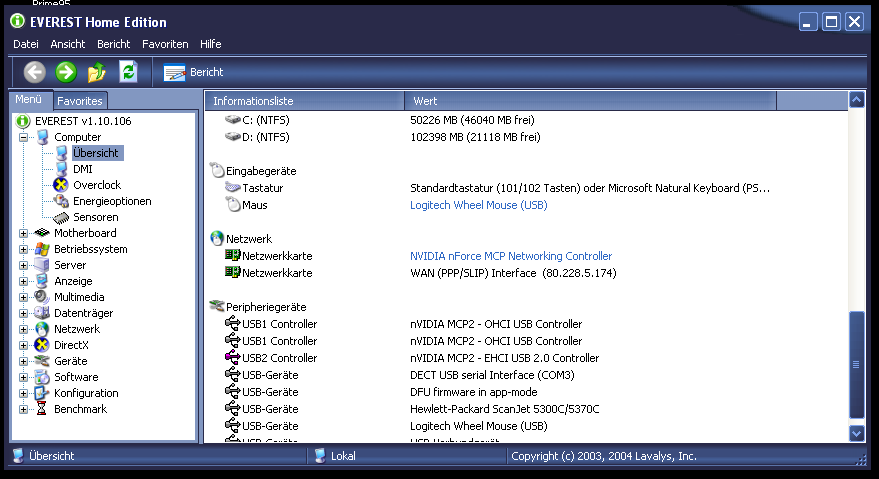The width and height of the screenshot is (879, 479).
Task: Click the Informationsliste column header
Action: click(x=305, y=101)
